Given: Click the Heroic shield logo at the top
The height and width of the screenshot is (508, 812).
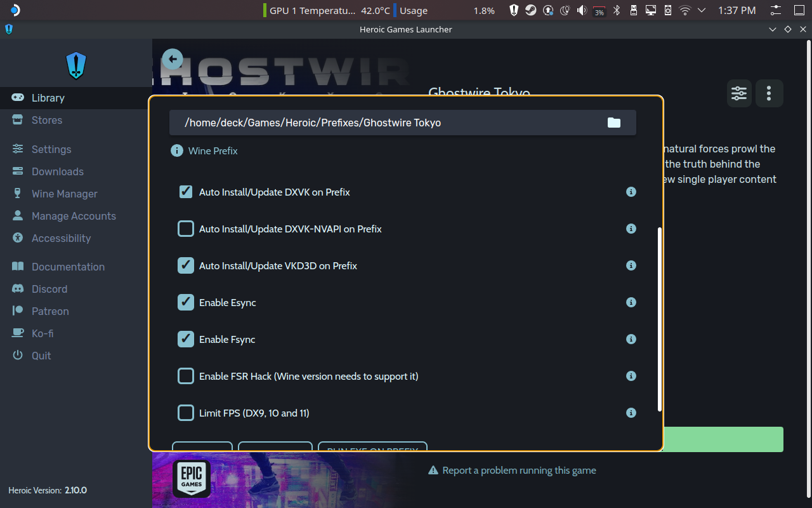Looking at the screenshot, I should click(x=75, y=65).
